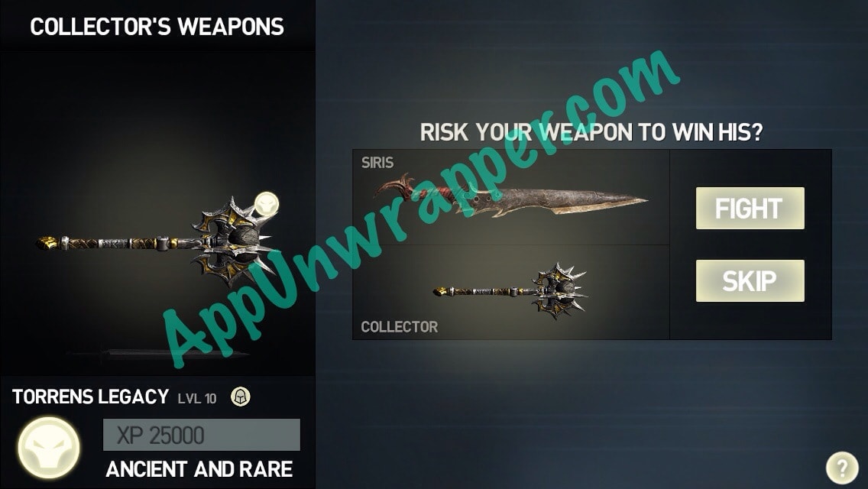This screenshot has height=489, width=868.
Task: Click the SKIP button
Action: [750, 280]
